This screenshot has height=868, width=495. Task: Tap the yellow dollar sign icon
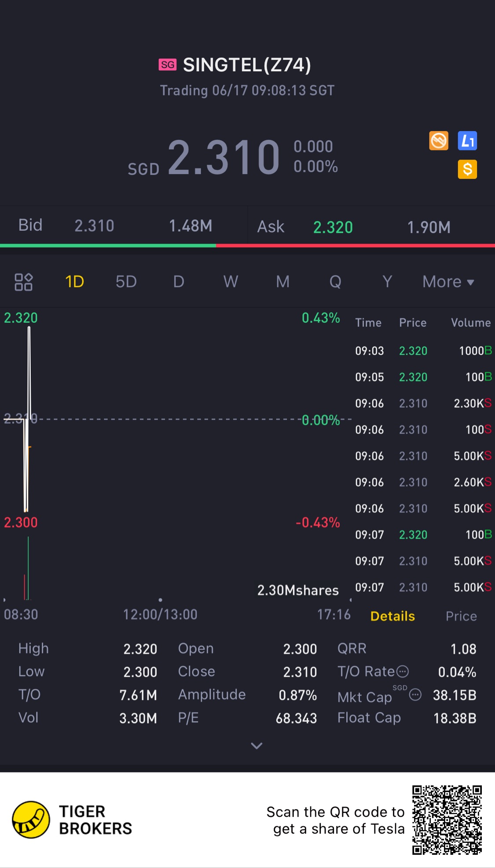pyautogui.click(x=467, y=169)
